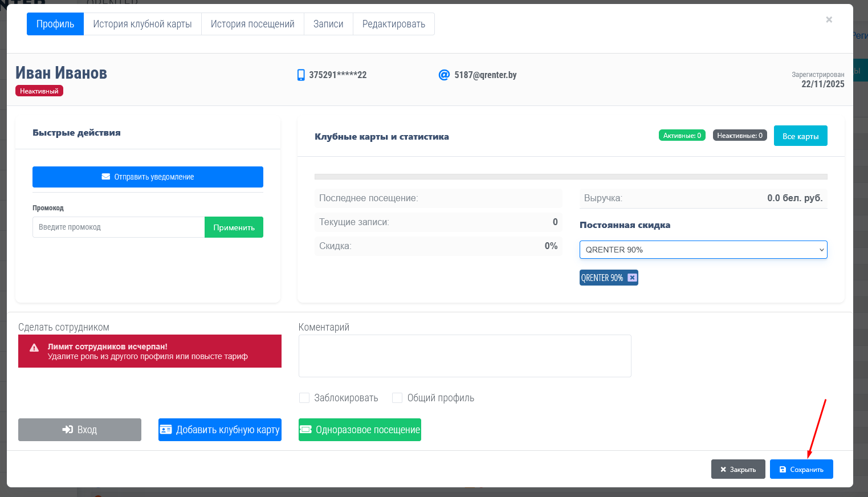Click the club cards progress bar
The image size is (868, 497).
[x=570, y=177]
